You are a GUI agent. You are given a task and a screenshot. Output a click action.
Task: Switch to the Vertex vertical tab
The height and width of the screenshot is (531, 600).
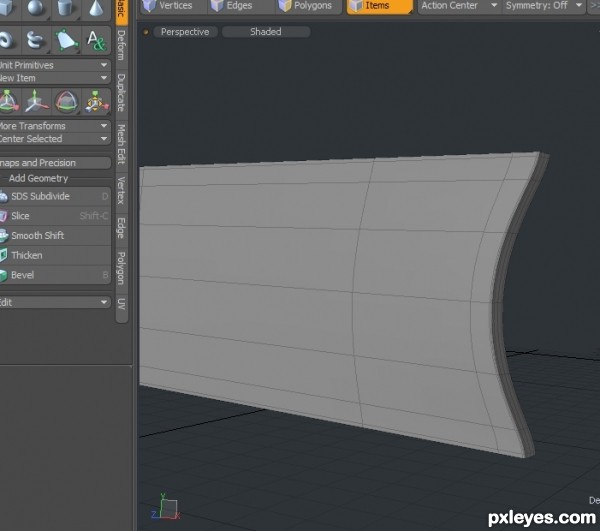[121, 191]
